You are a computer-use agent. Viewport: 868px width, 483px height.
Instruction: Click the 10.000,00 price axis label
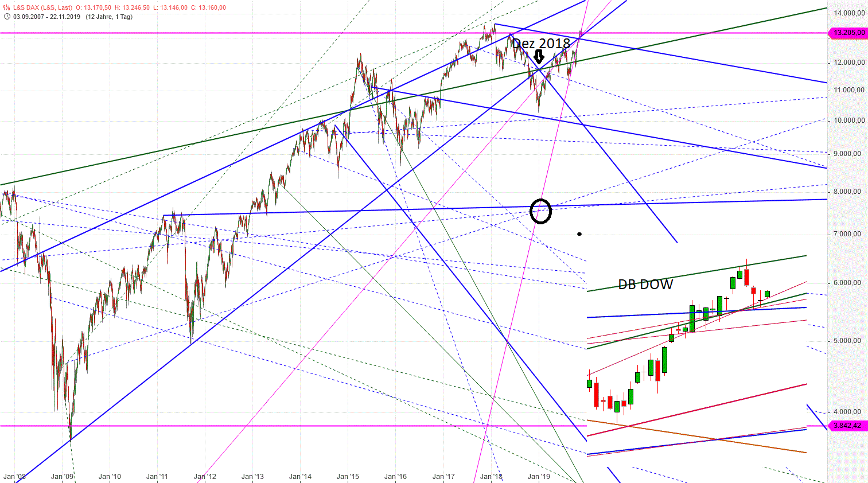(x=849, y=120)
